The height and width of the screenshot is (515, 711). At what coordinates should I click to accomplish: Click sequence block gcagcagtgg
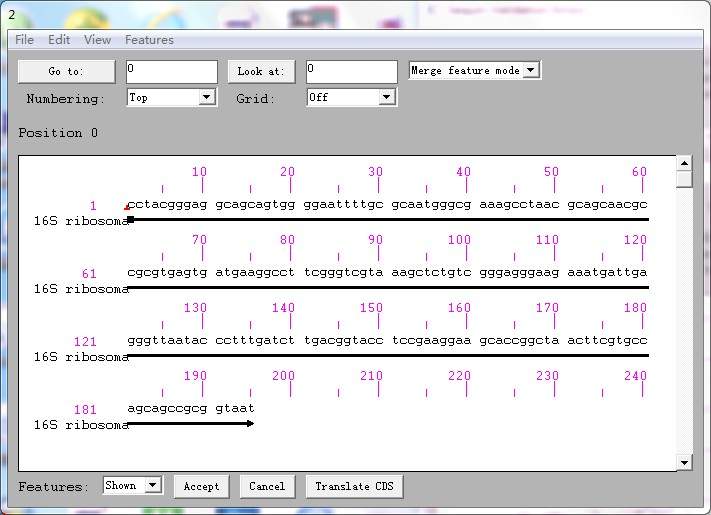[x=255, y=204]
